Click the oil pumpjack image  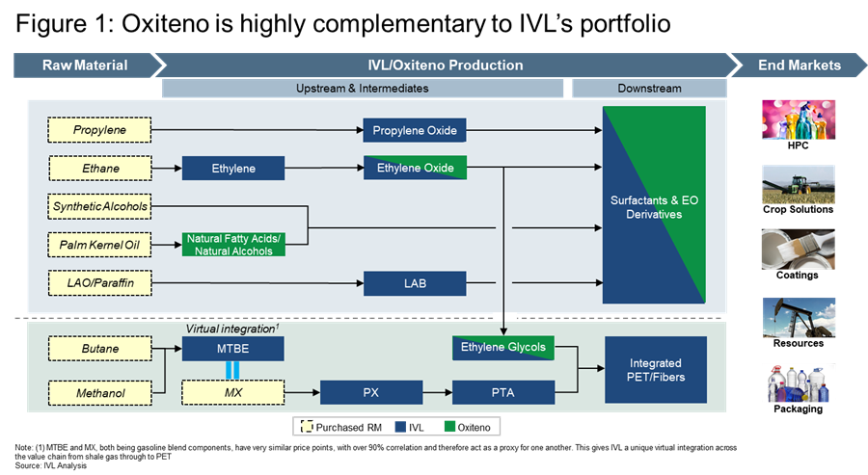[798, 315]
